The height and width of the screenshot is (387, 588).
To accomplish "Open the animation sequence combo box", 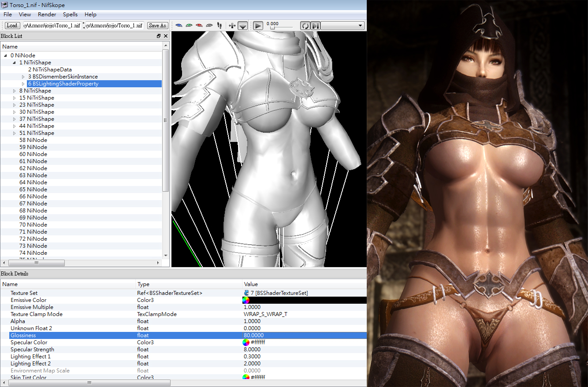I will (x=342, y=26).
